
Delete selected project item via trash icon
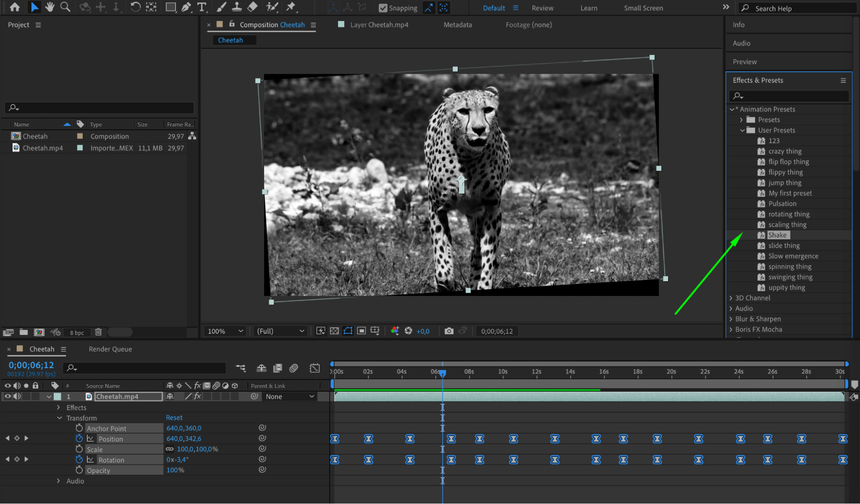click(99, 332)
